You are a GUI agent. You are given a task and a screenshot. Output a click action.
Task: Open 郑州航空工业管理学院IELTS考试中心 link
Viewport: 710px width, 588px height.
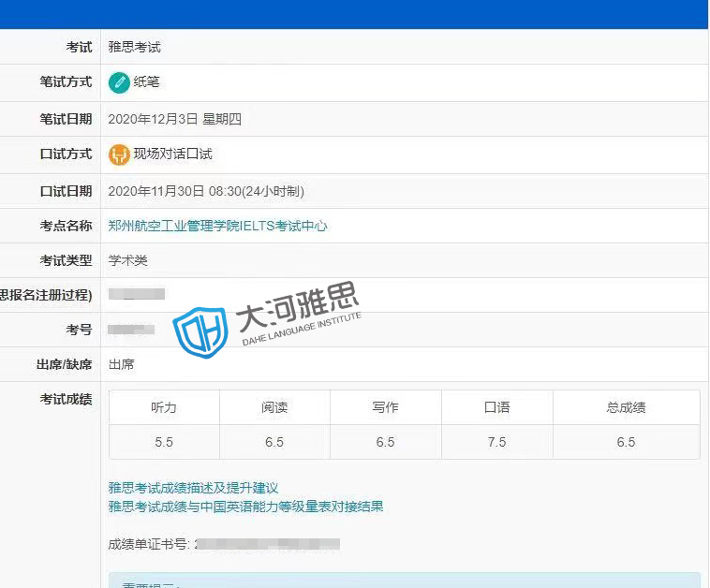pyautogui.click(x=217, y=226)
